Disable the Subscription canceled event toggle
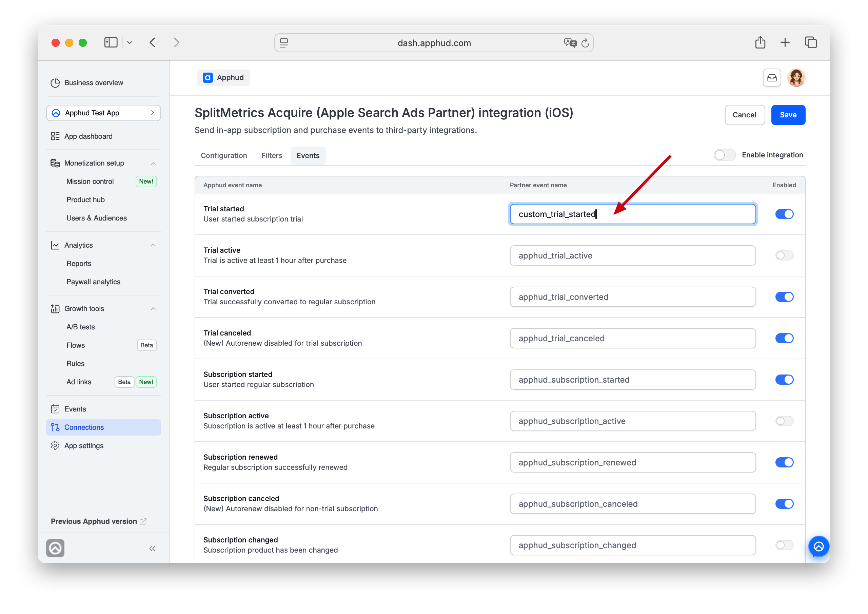 pyautogui.click(x=784, y=504)
